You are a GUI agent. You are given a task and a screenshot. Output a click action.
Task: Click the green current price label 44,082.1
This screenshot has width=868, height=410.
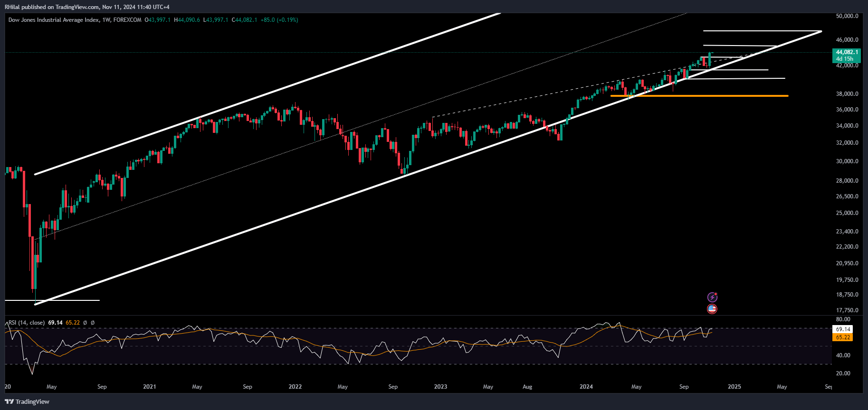pyautogui.click(x=847, y=52)
